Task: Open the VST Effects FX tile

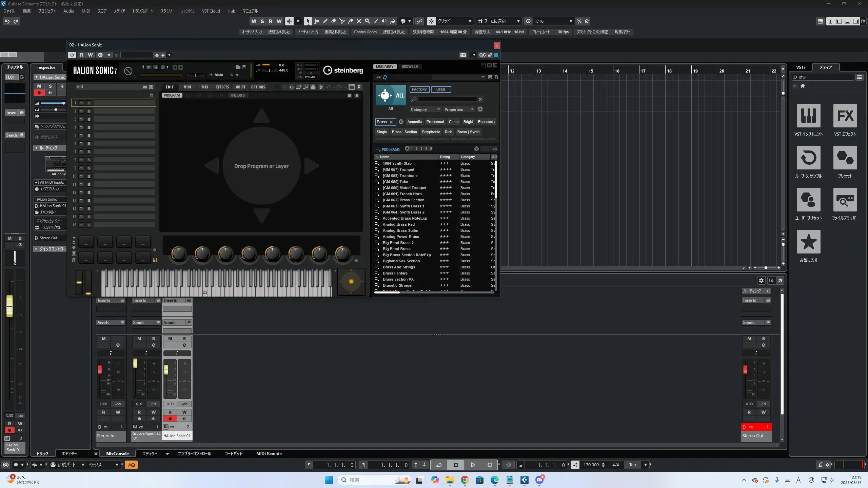Action: click(845, 116)
